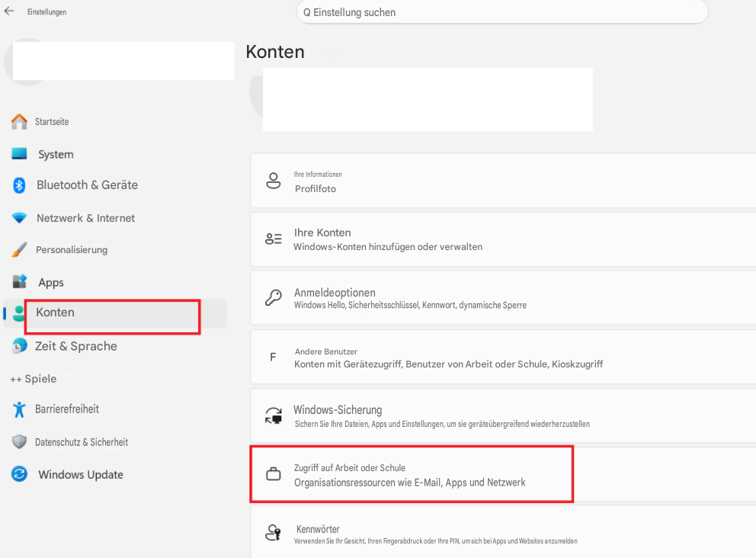Click in the Einstellung suchen search field
Viewport: 756px width, 558px height.
[502, 12]
